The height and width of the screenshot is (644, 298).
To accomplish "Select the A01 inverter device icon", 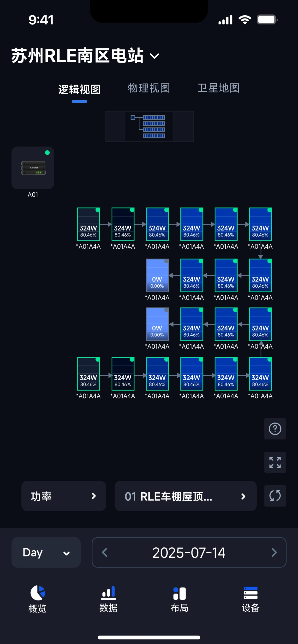I will click(x=33, y=168).
